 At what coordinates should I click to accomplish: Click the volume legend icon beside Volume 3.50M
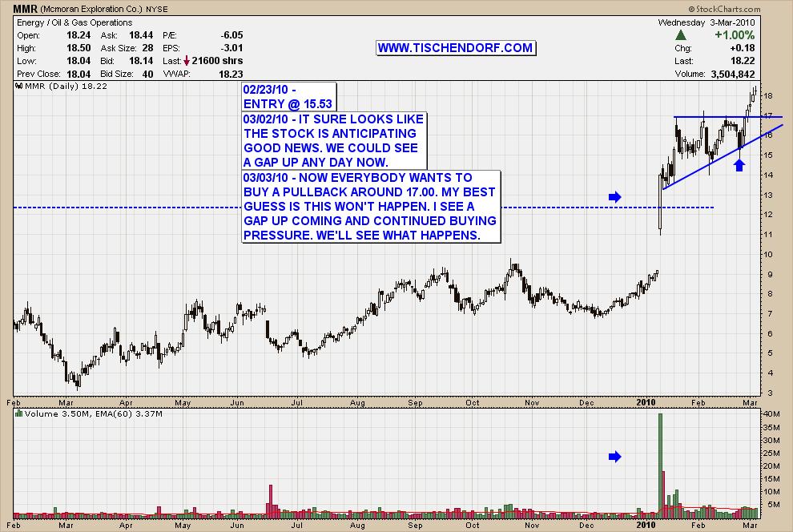tap(19, 414)
